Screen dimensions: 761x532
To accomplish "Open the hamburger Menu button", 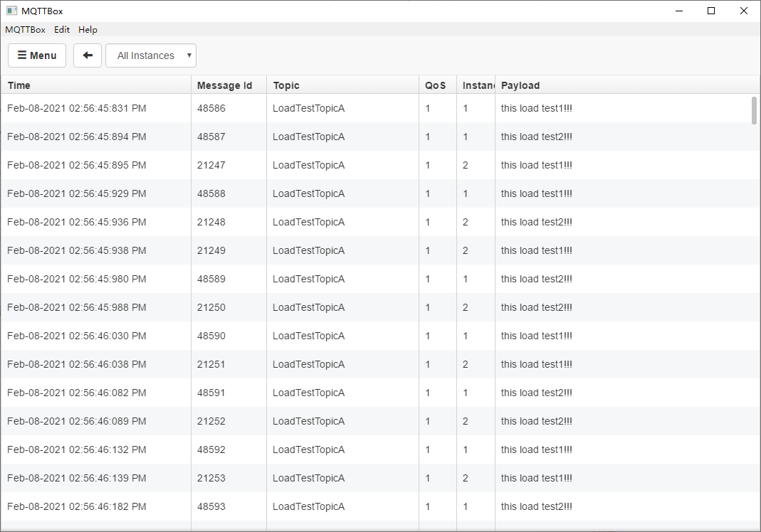I will click(37, 55).
